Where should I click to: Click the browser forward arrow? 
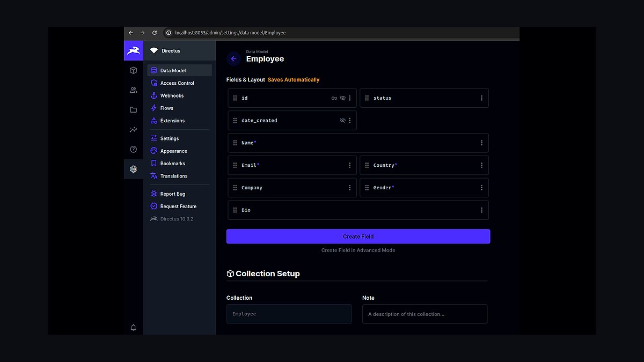click(143, 33)
